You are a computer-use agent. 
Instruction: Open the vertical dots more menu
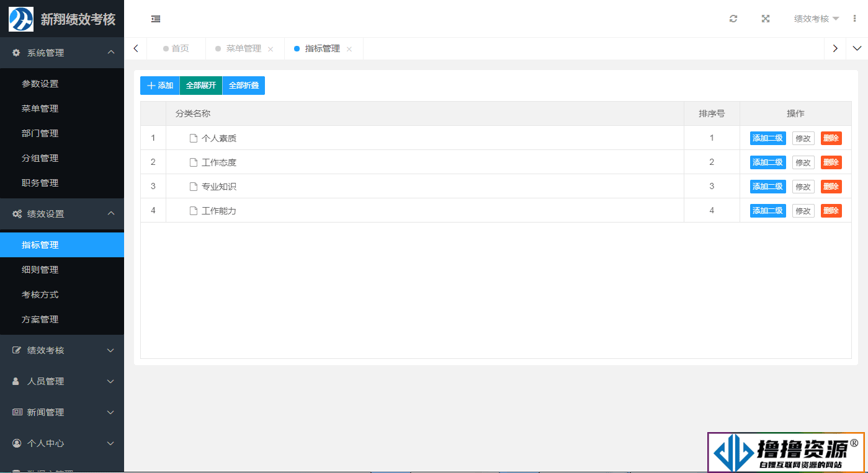pos(854,19)
